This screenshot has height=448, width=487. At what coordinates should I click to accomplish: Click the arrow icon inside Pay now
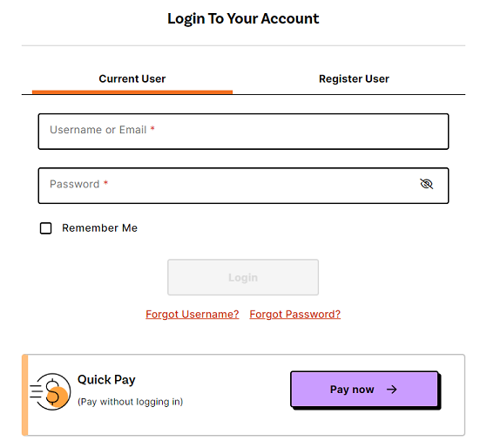(x=392, y=390)
